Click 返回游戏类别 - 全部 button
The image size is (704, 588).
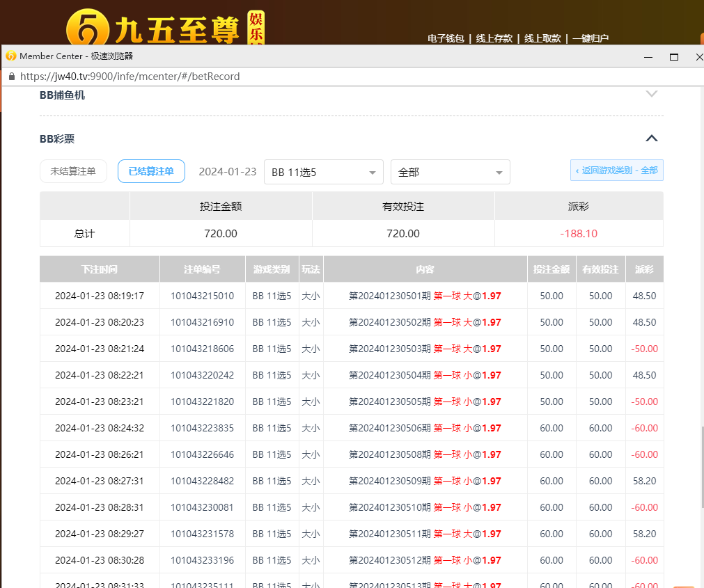616,170
